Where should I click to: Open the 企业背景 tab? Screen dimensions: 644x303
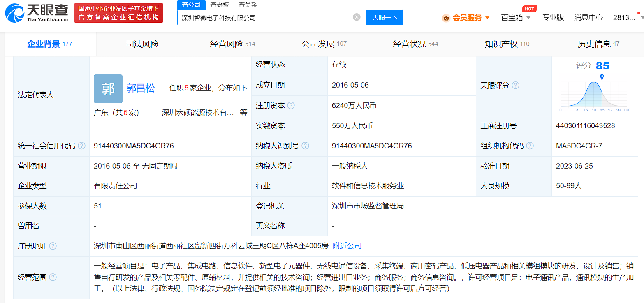(50, 44)
